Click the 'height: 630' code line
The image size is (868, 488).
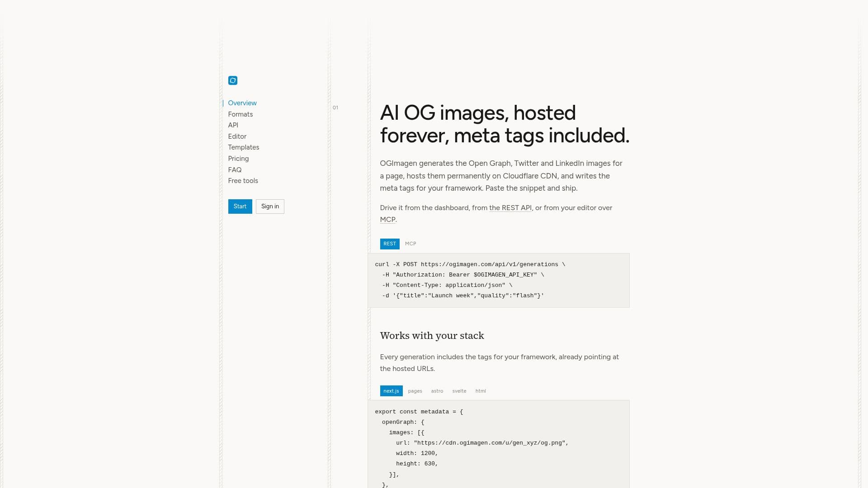(417, 464)
